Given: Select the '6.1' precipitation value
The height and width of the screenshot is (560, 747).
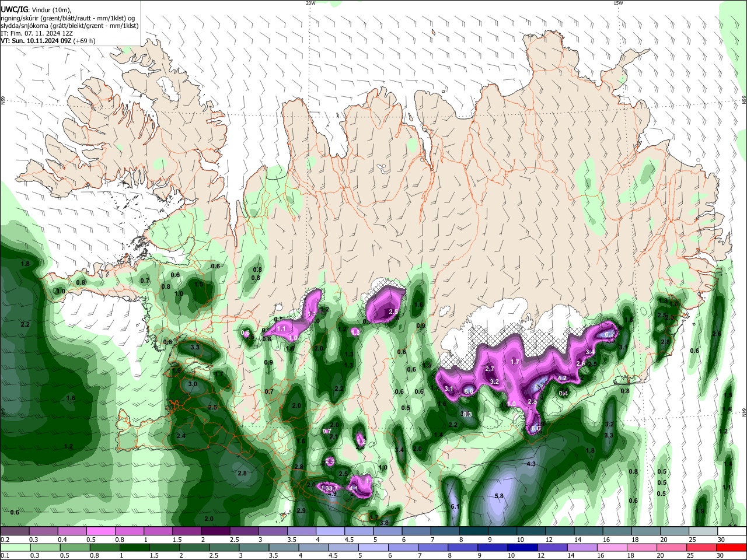Looking at the screenshot, I should [455, 506].
